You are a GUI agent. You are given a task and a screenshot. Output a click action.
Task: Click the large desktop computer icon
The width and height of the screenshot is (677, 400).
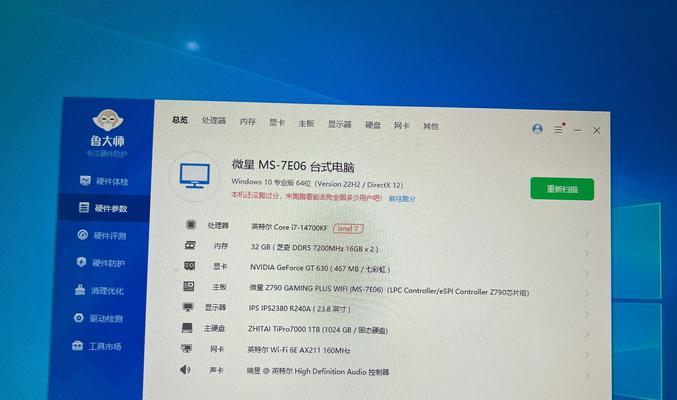tap(195, 176)
